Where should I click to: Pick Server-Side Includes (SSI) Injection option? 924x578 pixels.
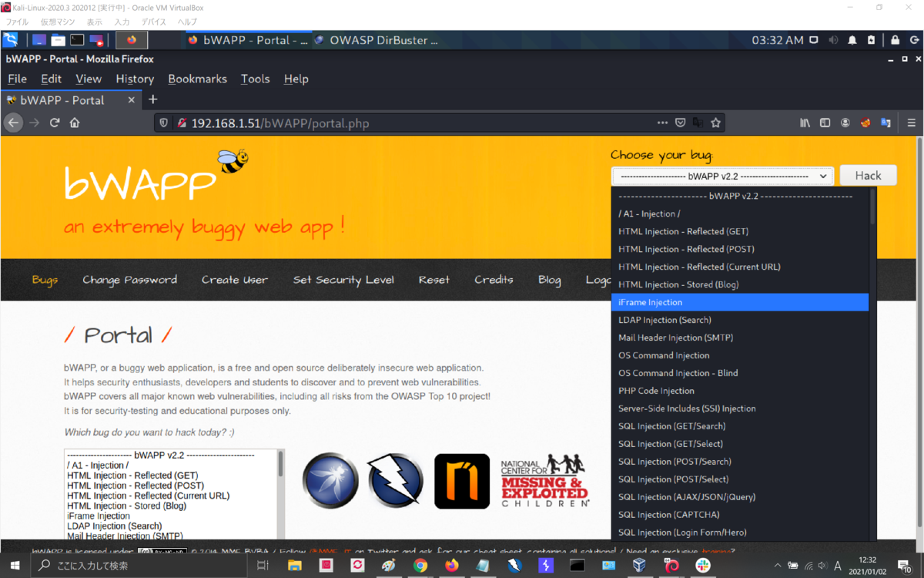pyautogui.click(x=740, y=408)
